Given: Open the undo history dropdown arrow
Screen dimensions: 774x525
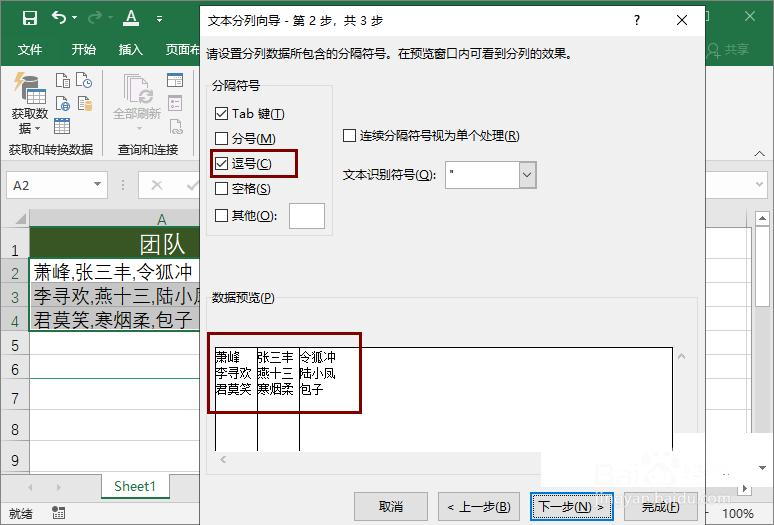Looking at the screenshot, I should coord(75,18).
